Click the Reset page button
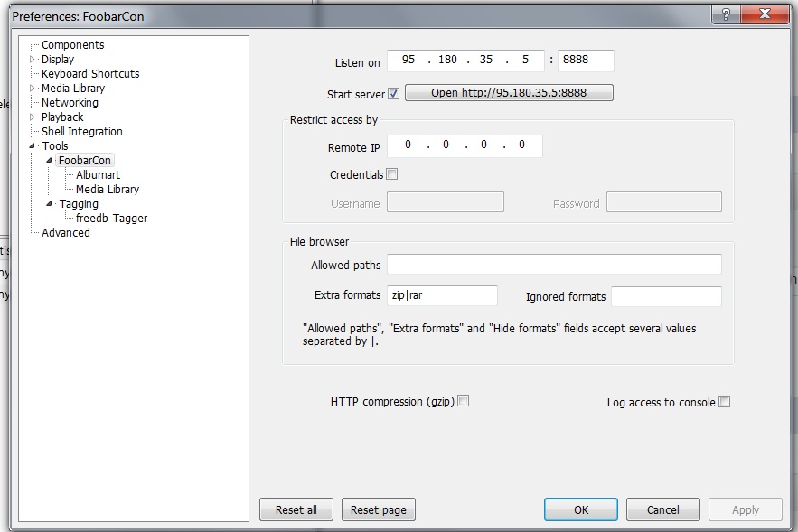 point(378,509)
